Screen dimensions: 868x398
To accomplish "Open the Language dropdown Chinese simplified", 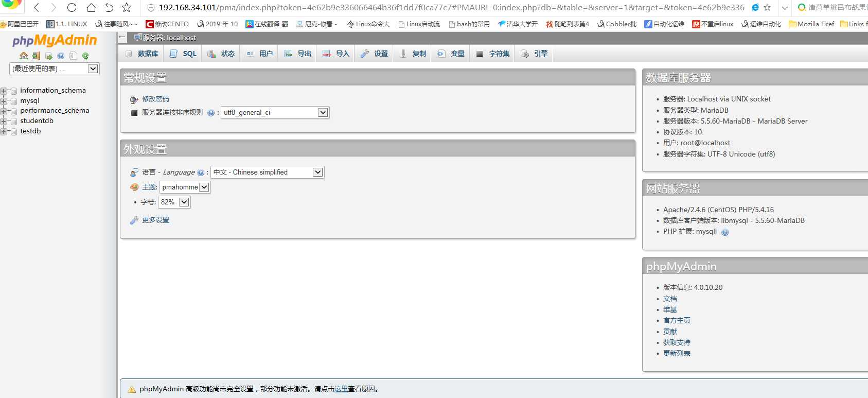I will point(268,172).
